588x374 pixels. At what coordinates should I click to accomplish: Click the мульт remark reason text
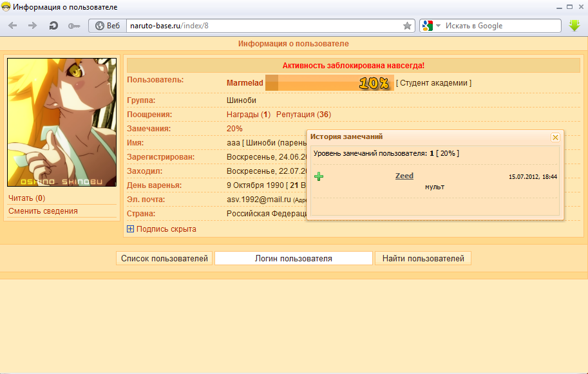pyautogui.click(x=435, y=187)
